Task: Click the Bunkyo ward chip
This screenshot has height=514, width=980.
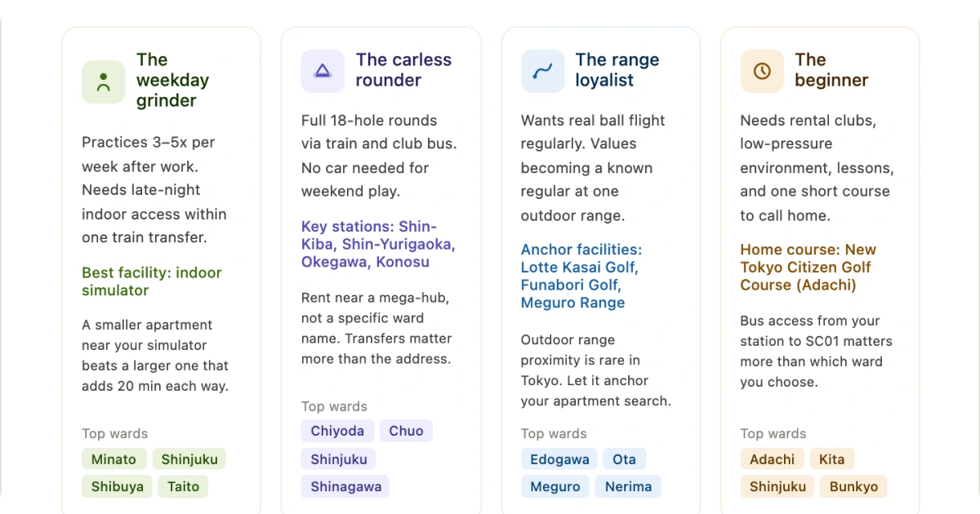Action: pyautogui.click(x=853, y=486)
